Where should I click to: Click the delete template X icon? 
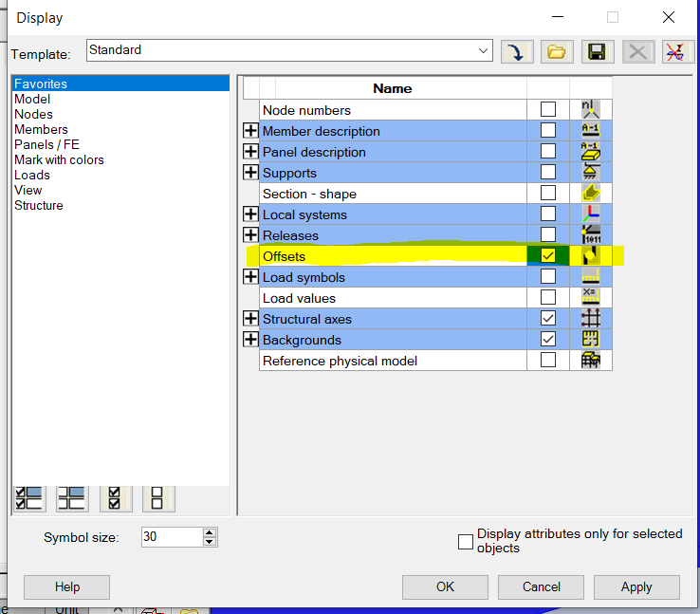tap(637, 52)
